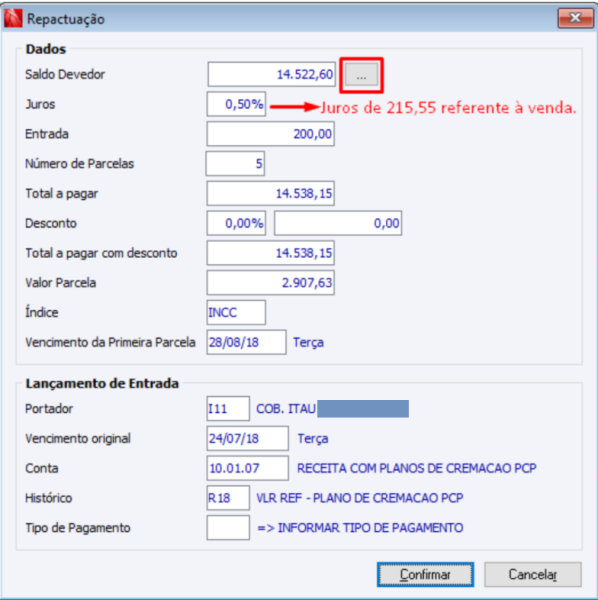Click the Saldo Devedor label

coord(65,74)
